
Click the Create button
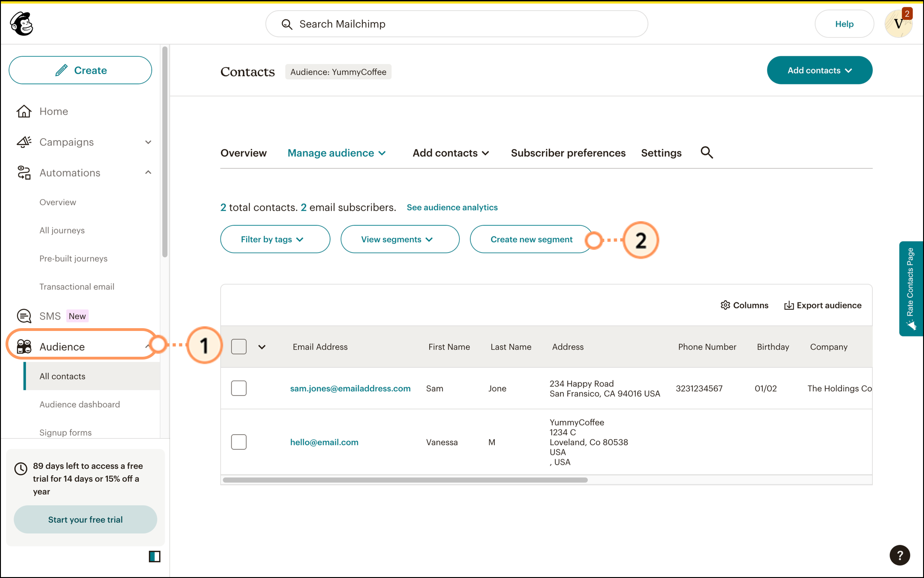[80, 70]
